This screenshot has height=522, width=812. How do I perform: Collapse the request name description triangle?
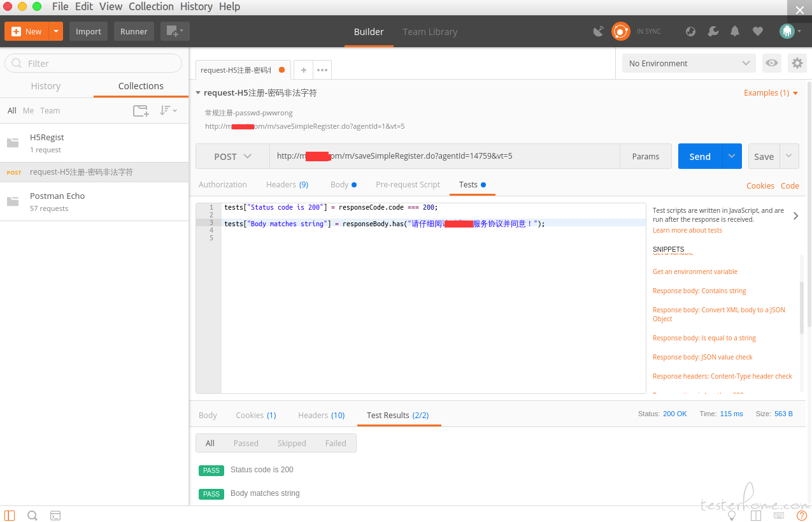198,93
